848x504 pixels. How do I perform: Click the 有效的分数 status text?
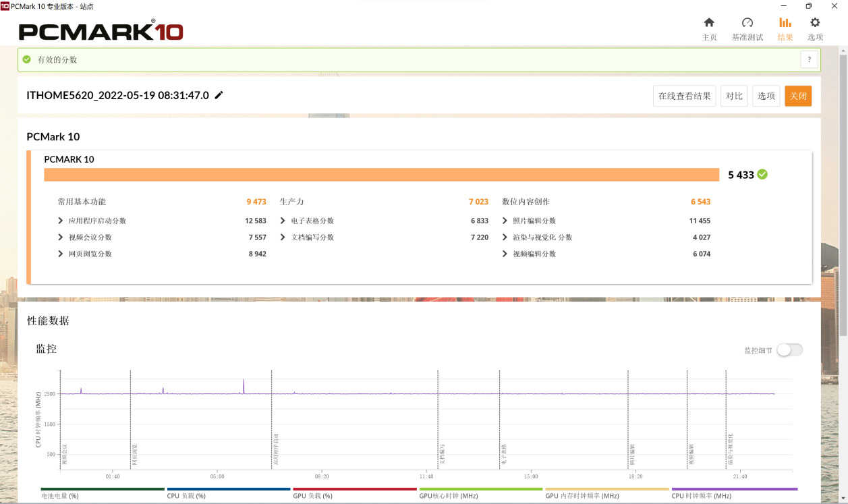coord(57,59)
